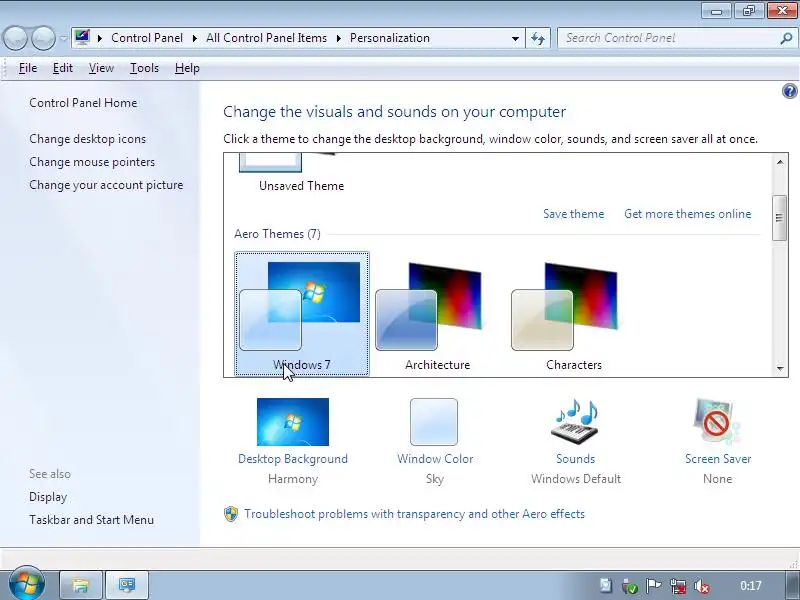Viewport: 800px width, 600px height.
Task: Open the Window Color Sky swatch
Action: coord(434,422)
